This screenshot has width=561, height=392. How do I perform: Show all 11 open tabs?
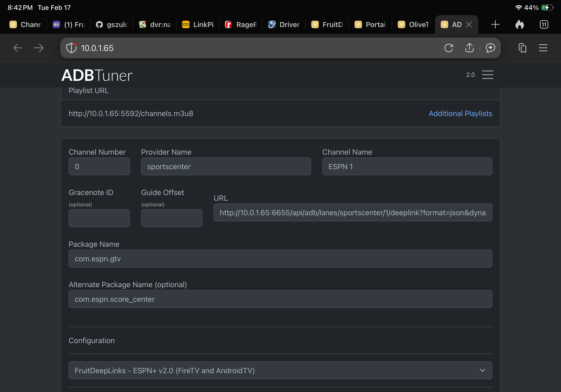click(x=544, y=24)
